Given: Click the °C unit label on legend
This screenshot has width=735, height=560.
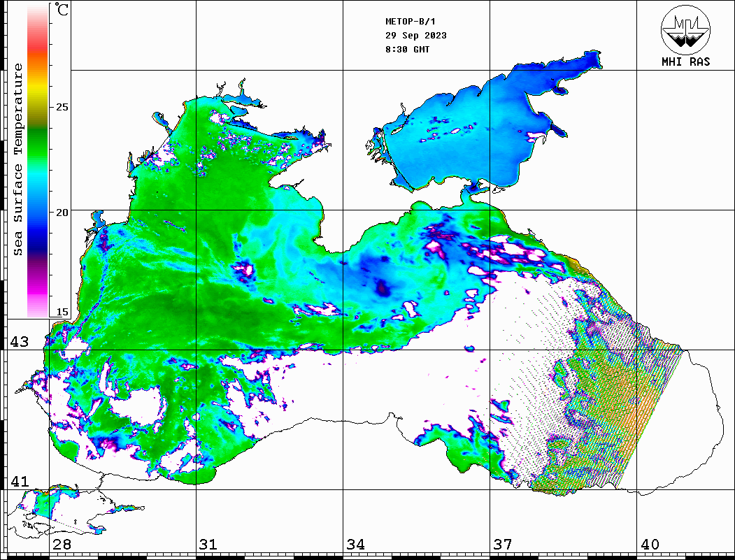Looking at the screenshot, I should coord(62,9).
